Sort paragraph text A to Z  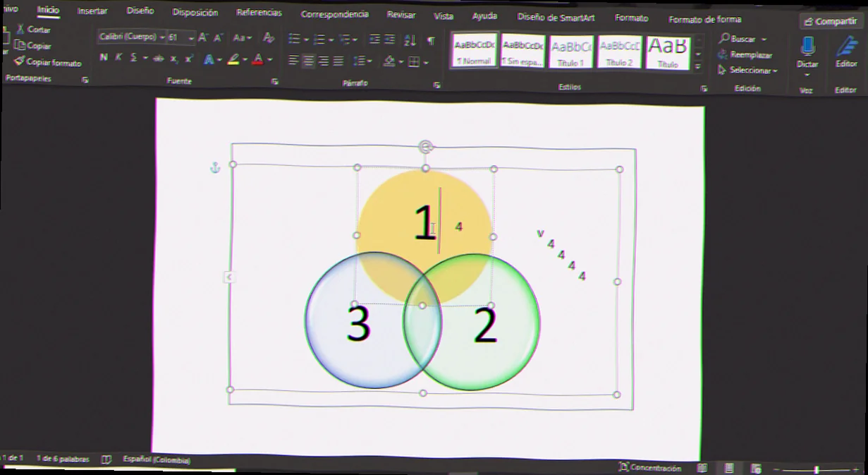[410, 40]
